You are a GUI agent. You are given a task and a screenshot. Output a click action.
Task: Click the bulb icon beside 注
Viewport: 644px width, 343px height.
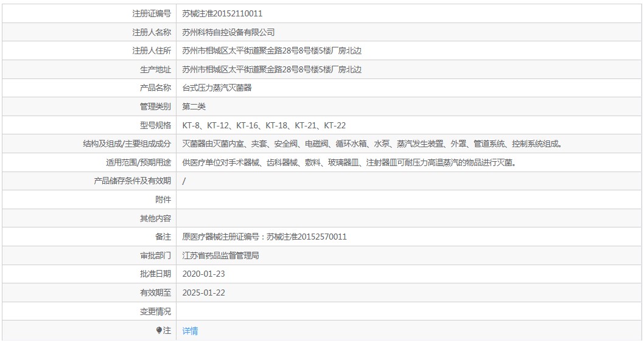point(159,330)
